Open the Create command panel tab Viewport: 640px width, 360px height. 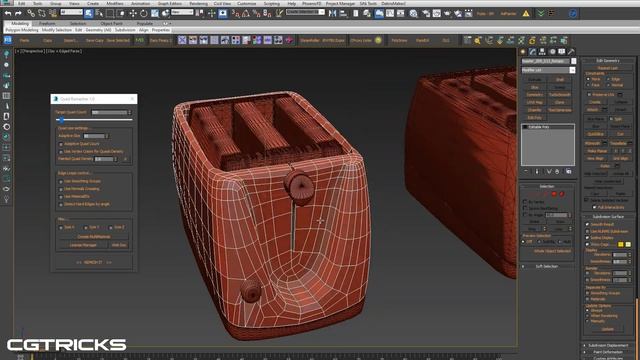523,52
